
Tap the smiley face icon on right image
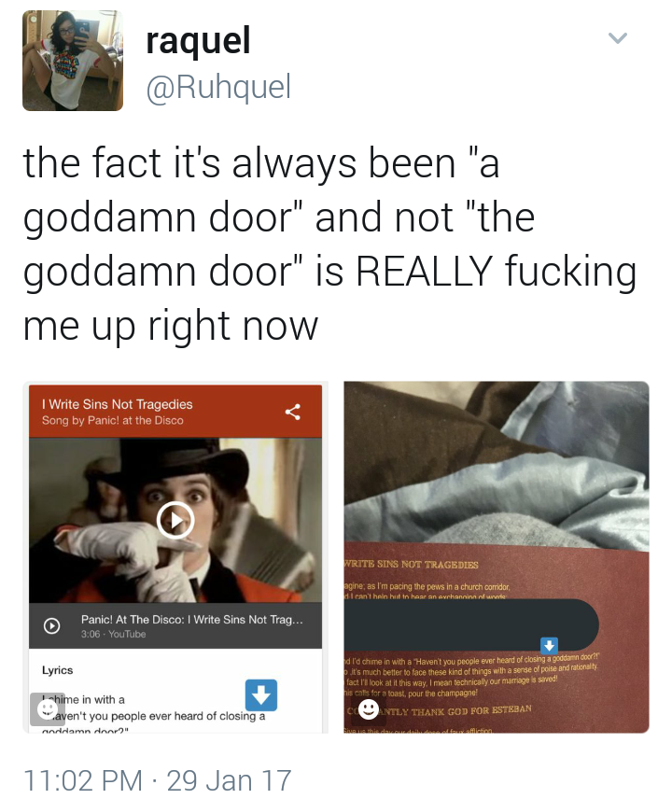[369, 708]
